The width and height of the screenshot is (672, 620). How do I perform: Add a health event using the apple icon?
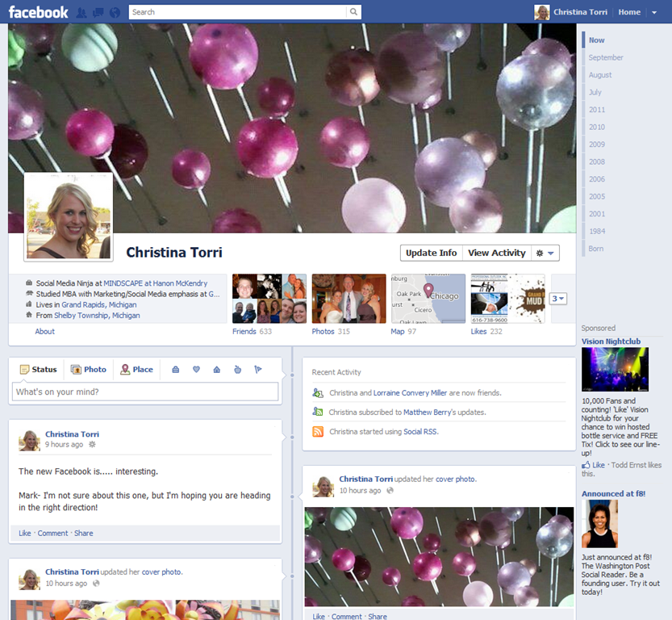pos(237,369)
